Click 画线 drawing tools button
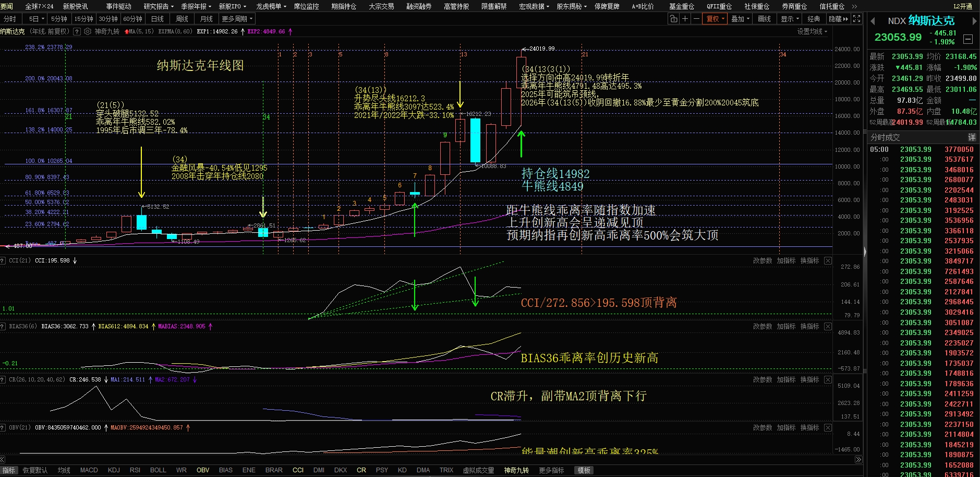Image resolution: width=980 pixels, height=477 pixels. 765,19
